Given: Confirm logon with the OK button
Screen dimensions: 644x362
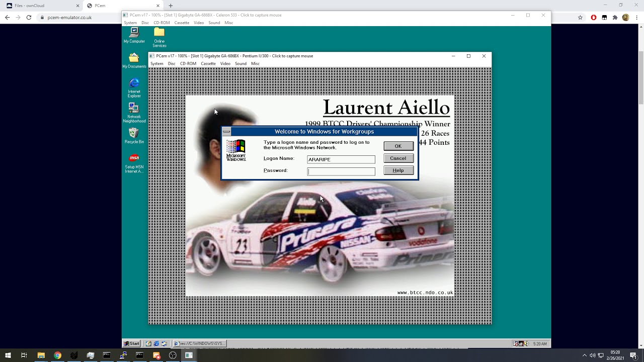Looking at the screenshot, I should tap(398, 146).
